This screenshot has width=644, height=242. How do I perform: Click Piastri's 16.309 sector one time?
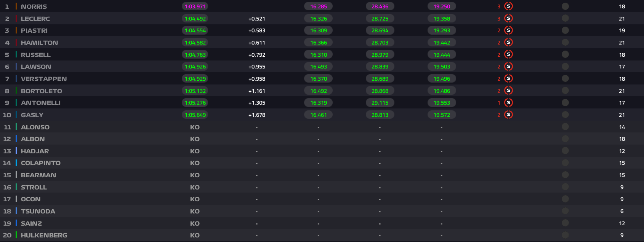coord(319,30)
